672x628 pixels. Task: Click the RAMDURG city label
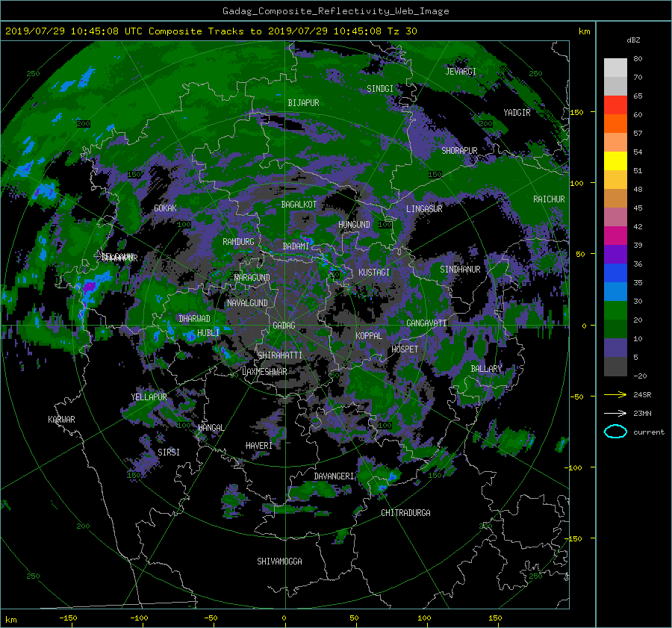(238, 242)
